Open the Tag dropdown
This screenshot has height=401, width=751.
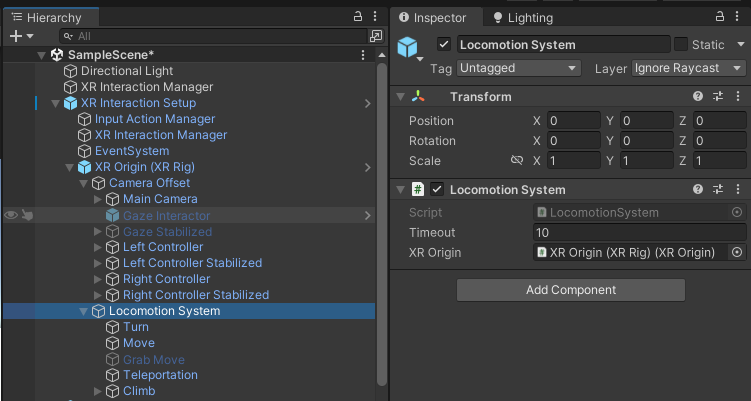click(x=519, y=68)
